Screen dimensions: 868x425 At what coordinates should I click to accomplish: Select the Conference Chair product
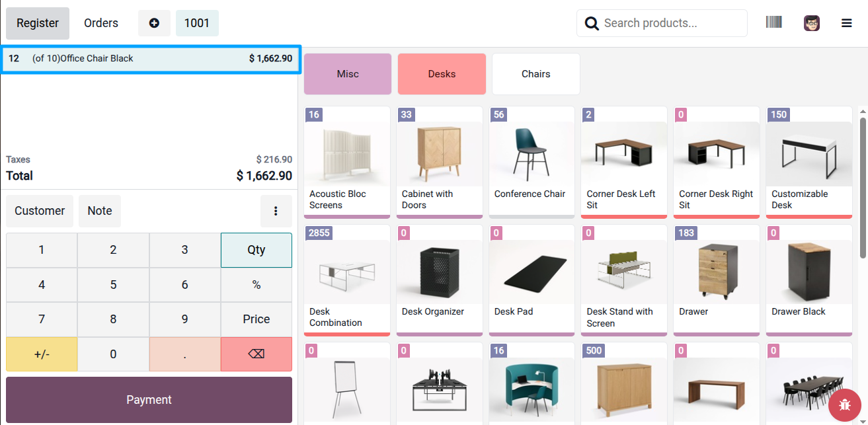coord(532,162)
